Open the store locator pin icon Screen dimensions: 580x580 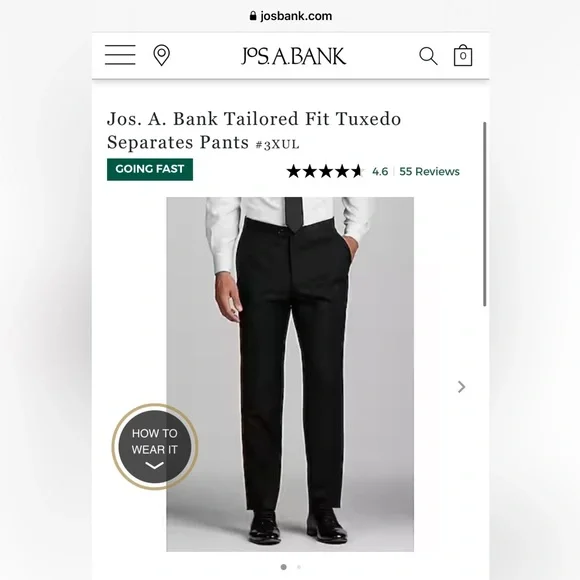tap(162, 55)
